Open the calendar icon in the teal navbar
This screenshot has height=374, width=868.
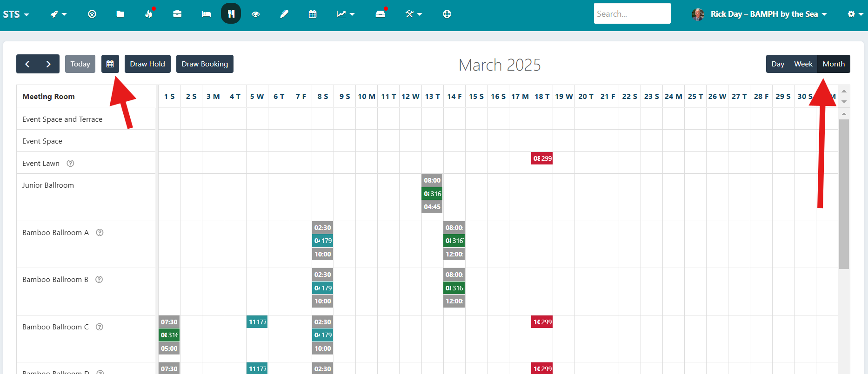point(313,14)
